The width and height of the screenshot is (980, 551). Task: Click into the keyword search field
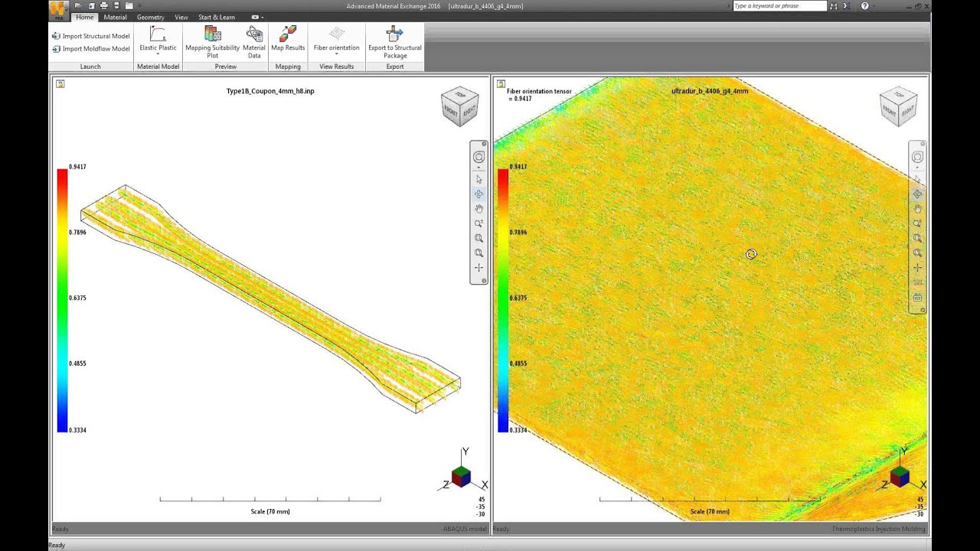tap(779, 6)
